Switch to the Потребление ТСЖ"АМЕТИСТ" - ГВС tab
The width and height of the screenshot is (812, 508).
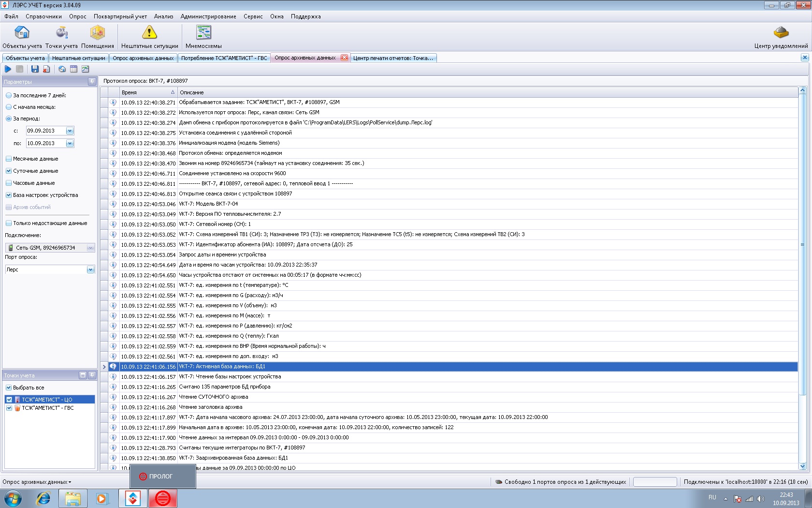[x=224, y=58]
